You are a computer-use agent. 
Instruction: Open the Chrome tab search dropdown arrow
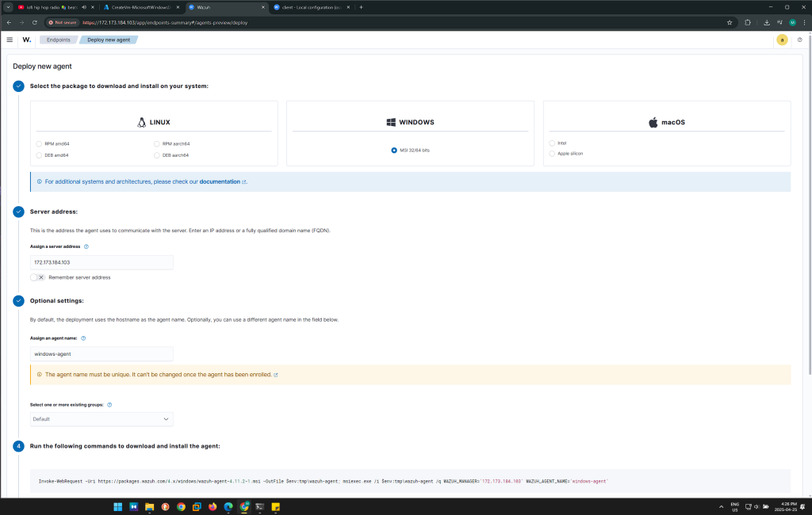8,7
